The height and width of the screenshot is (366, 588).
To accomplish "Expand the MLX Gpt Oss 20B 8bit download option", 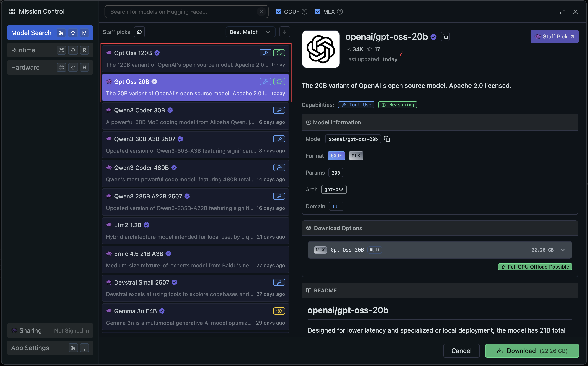I will point(440,250).
